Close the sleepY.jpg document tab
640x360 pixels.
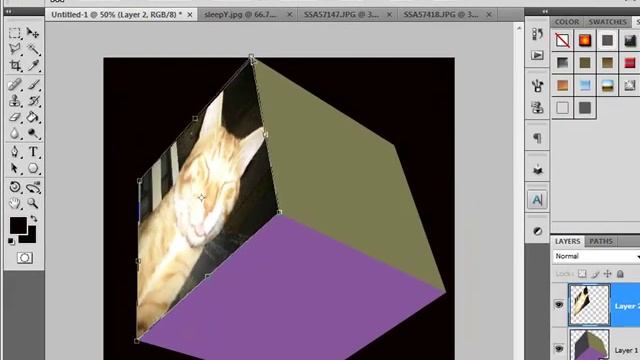(x=290, y=15)
